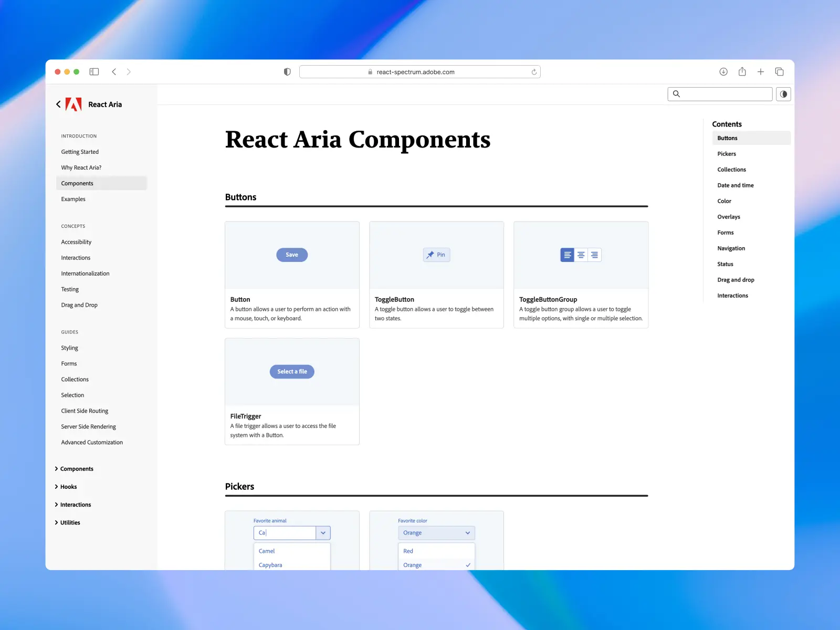Open the Collections guide in sidebar
Image resolution: width=840 pixels, height=630 pixels.
(x=75, y=380)
